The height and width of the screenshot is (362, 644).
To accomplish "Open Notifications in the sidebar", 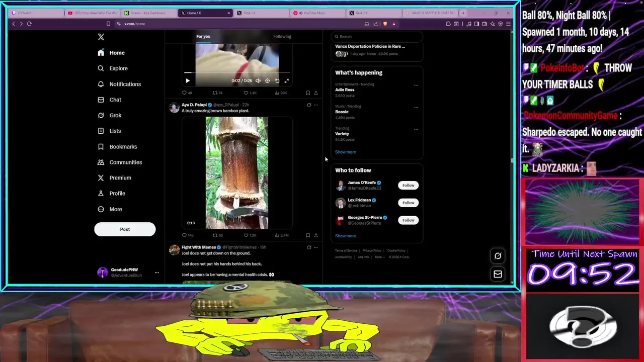I will [120, 84].
